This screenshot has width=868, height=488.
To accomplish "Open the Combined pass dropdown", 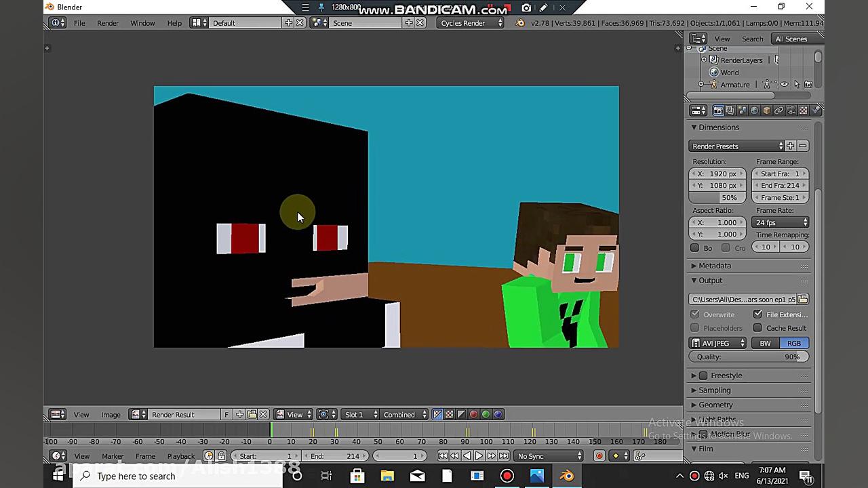I will (x=404, y=415).
